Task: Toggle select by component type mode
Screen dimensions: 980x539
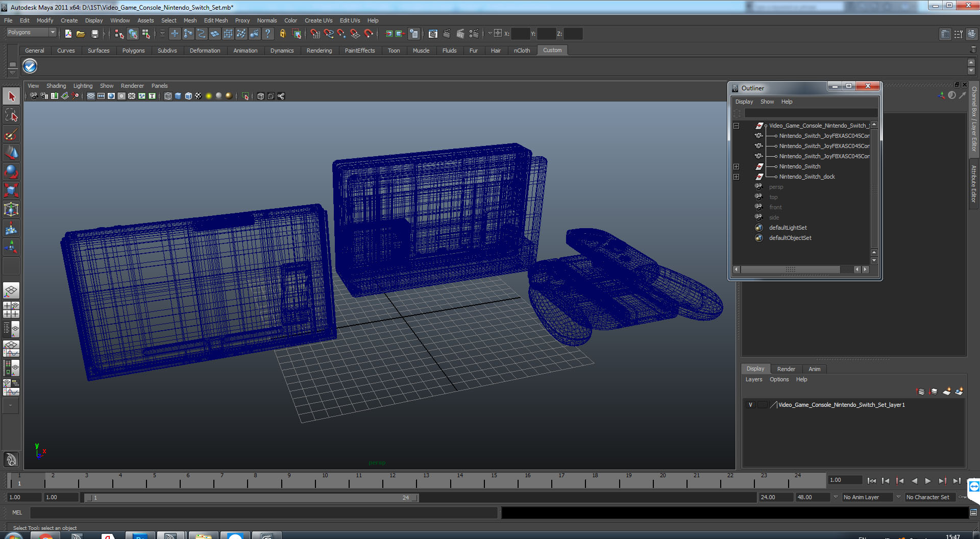Action: point(146,34)
